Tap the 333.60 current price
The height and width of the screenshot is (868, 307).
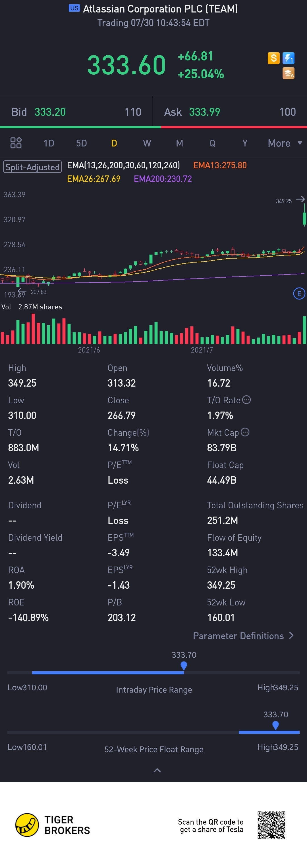[x=126, y=65]
